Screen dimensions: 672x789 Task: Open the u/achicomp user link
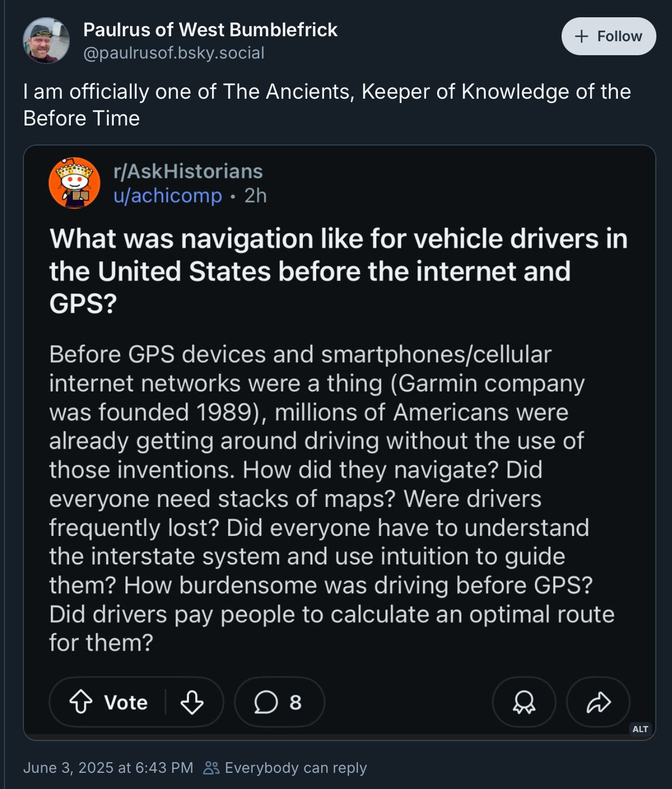[168, 196]
